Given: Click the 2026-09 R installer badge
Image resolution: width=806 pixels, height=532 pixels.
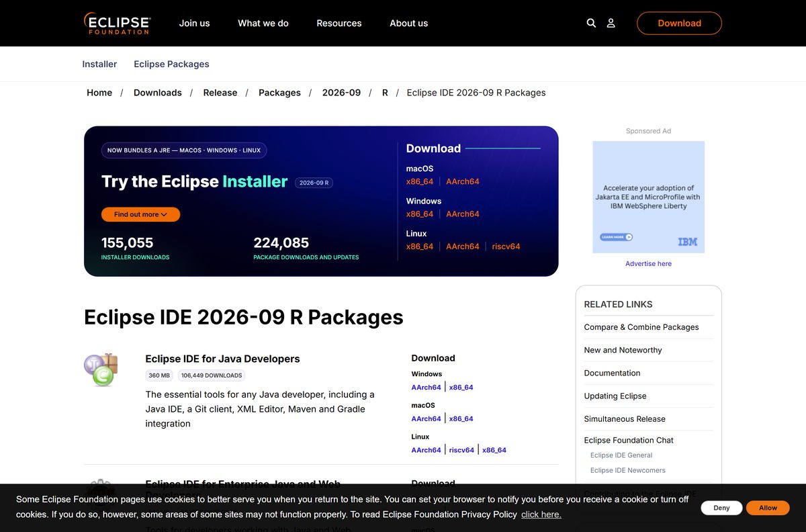Looking at the screenshot, I should click(x=314, y=183).
